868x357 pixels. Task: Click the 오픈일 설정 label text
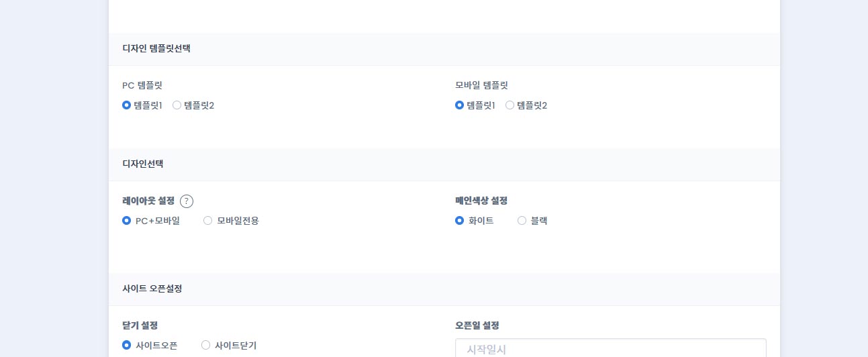(x=477, y=325)
